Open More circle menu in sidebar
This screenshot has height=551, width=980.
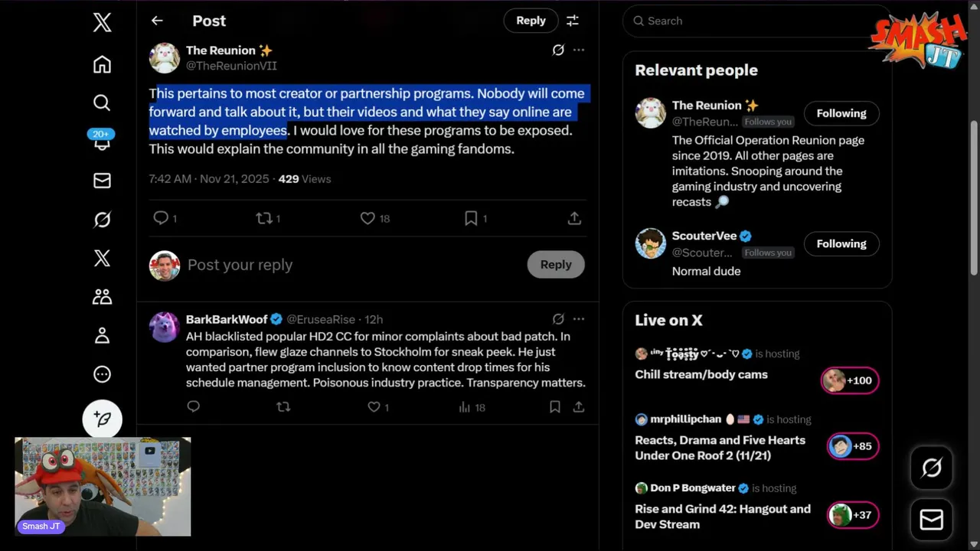[102, 374]
